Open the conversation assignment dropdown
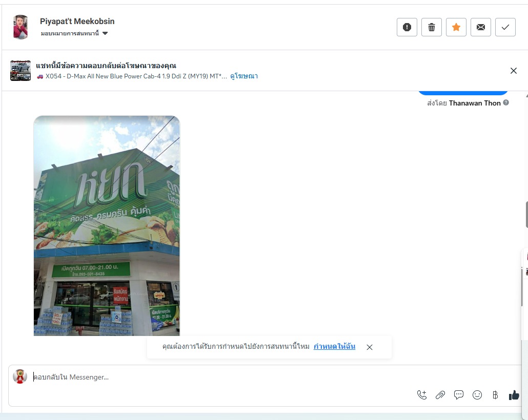The height and width of the screenshot is (420, 528). point(74,33)
